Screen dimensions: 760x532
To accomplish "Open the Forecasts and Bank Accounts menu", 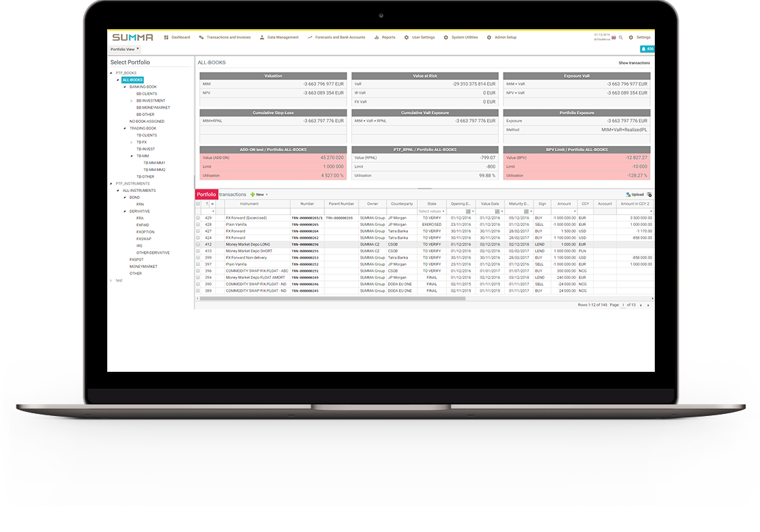I will 336,37.
